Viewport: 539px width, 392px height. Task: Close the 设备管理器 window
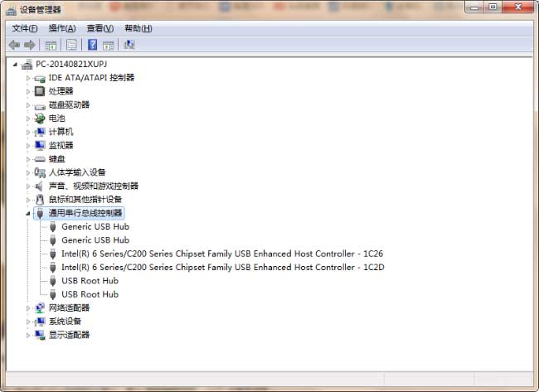[x=519, y=7]
